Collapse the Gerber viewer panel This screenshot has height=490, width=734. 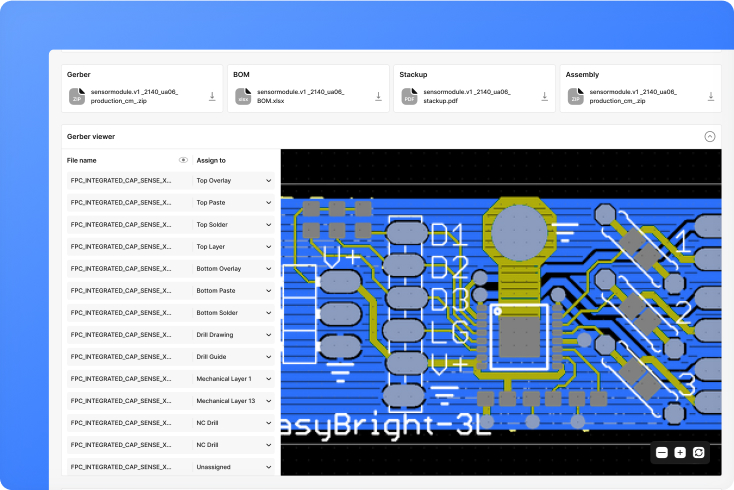click(710, 136)
